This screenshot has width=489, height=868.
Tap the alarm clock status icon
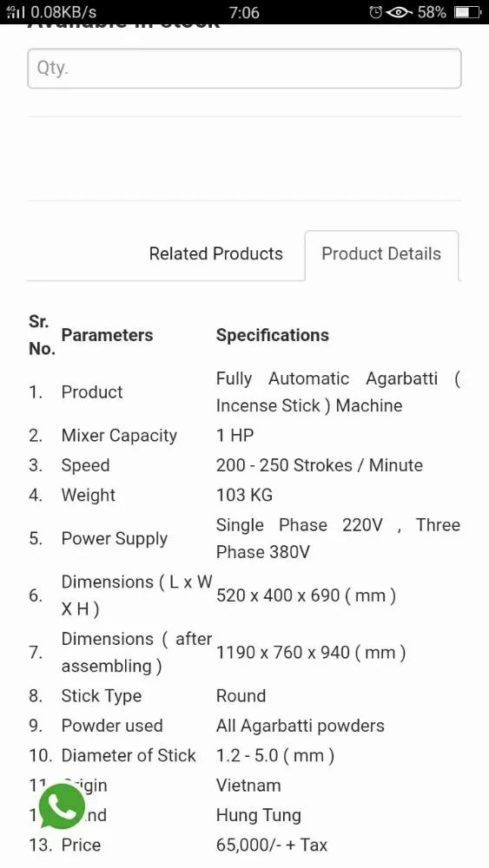pos(376,12)
